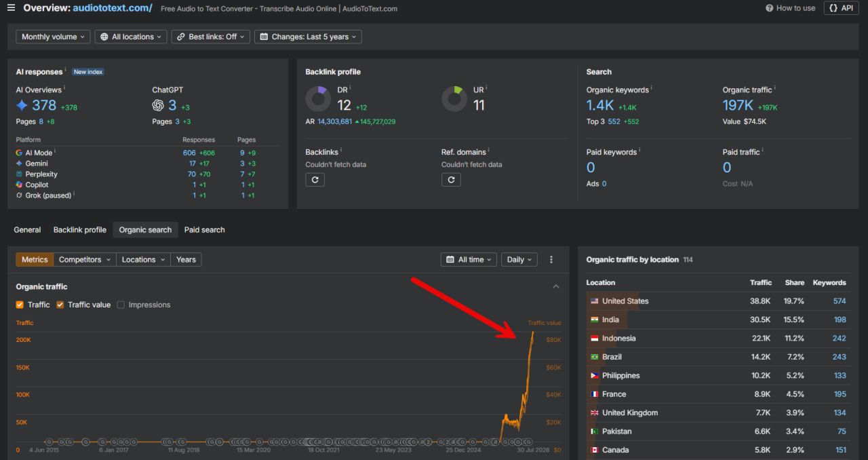Open the Competitors dropdown tab
The image size is (868, 460).
[85, 260]
